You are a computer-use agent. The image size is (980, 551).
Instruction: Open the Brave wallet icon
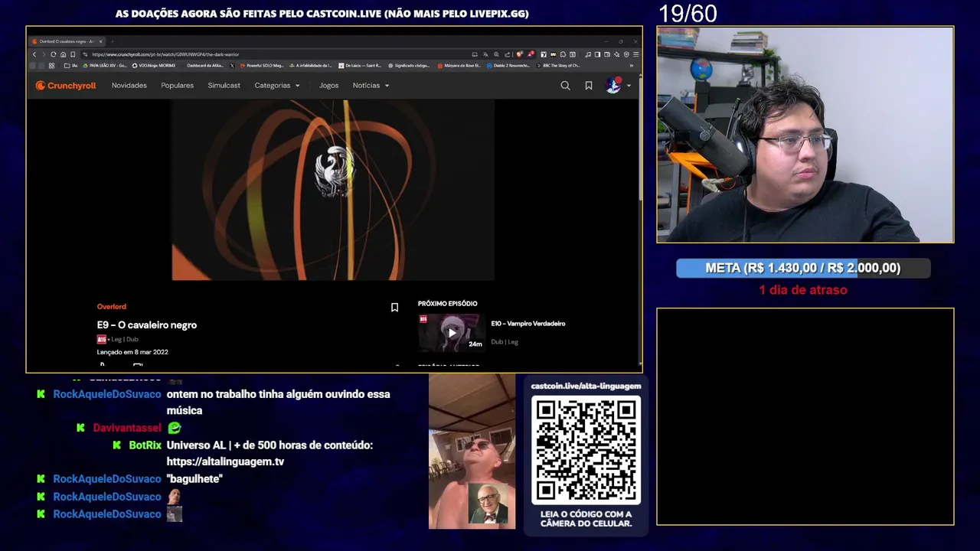click(x=607, y=54)
